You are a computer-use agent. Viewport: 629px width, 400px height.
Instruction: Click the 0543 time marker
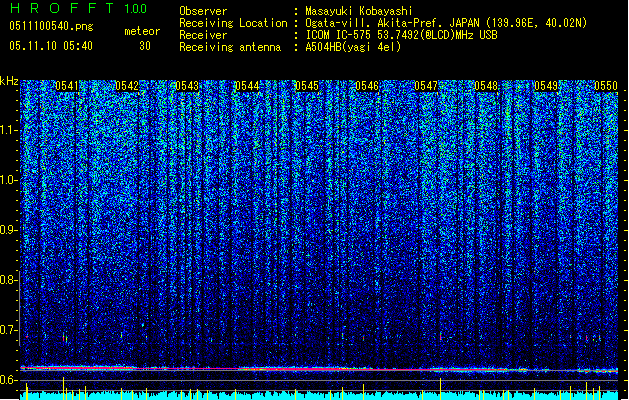click(x=187, y=86)
